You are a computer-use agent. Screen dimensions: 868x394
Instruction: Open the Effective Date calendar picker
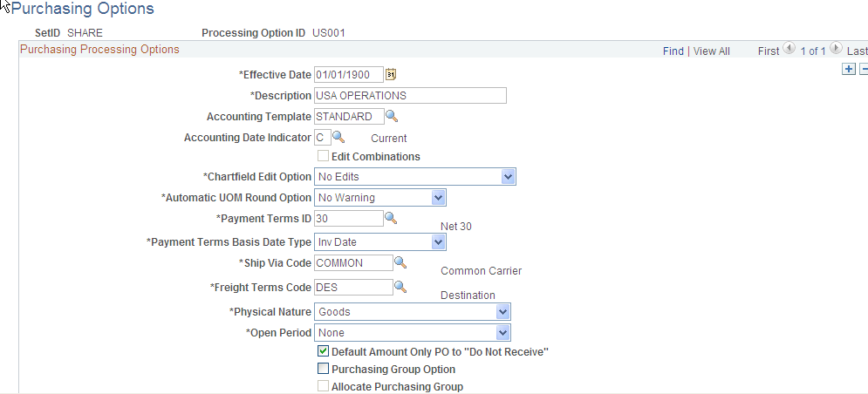[x=391, y=74]
